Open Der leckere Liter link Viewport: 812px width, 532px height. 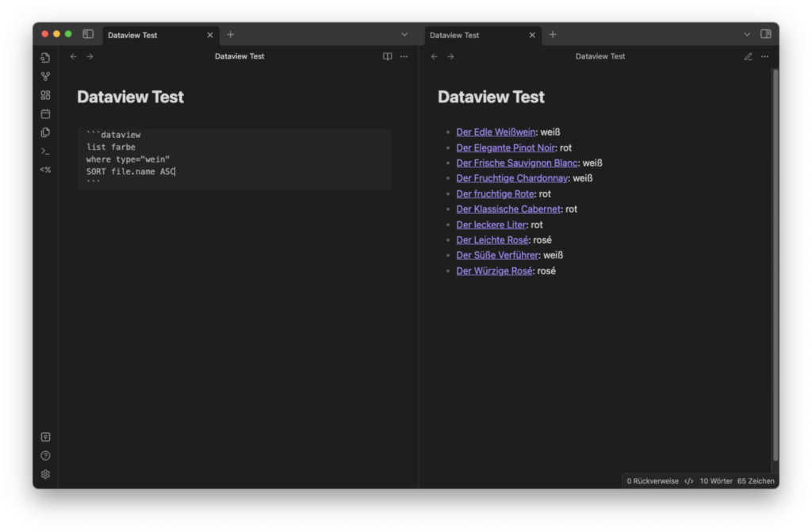491,225
